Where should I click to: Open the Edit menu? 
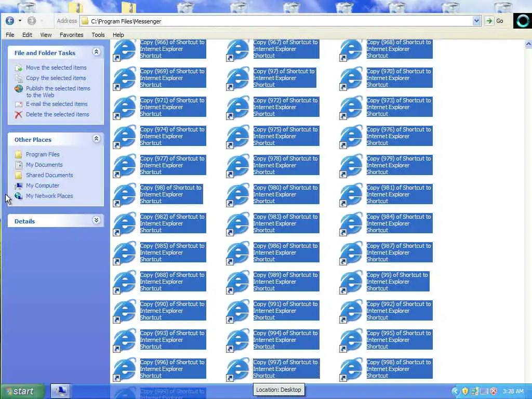click(x=27, y=35)
